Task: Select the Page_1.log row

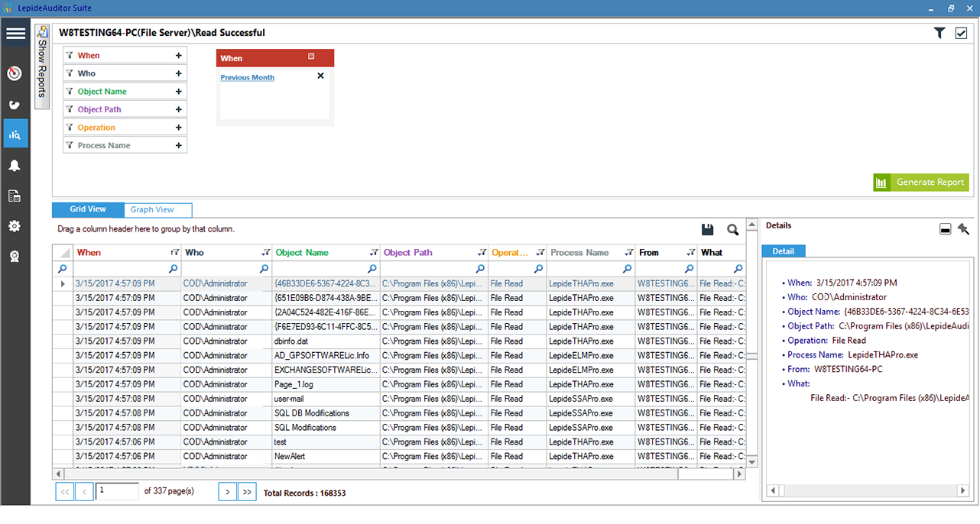Action: click(399, 384)
